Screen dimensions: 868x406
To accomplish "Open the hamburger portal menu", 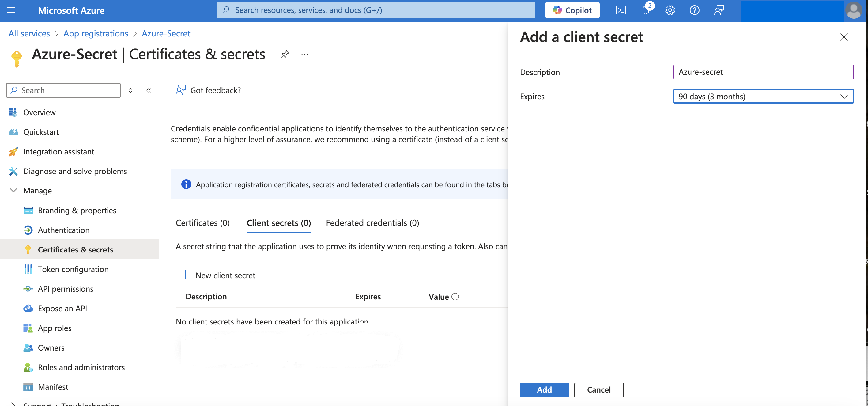I will point(11,10).
